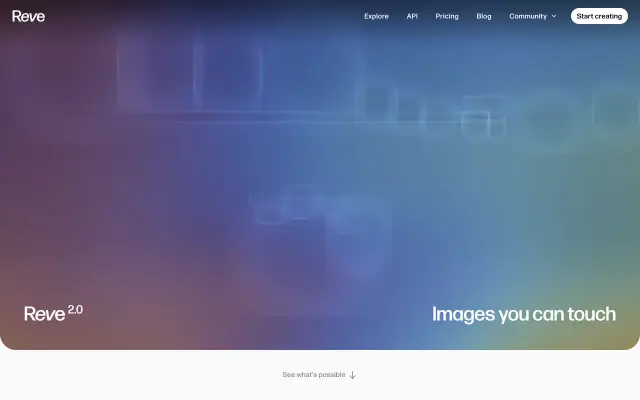Open the Explore page

click(x=376, y=16)
